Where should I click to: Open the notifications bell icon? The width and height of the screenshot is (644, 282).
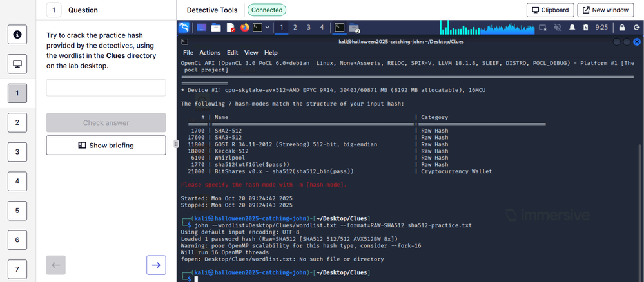click(572, 28)
